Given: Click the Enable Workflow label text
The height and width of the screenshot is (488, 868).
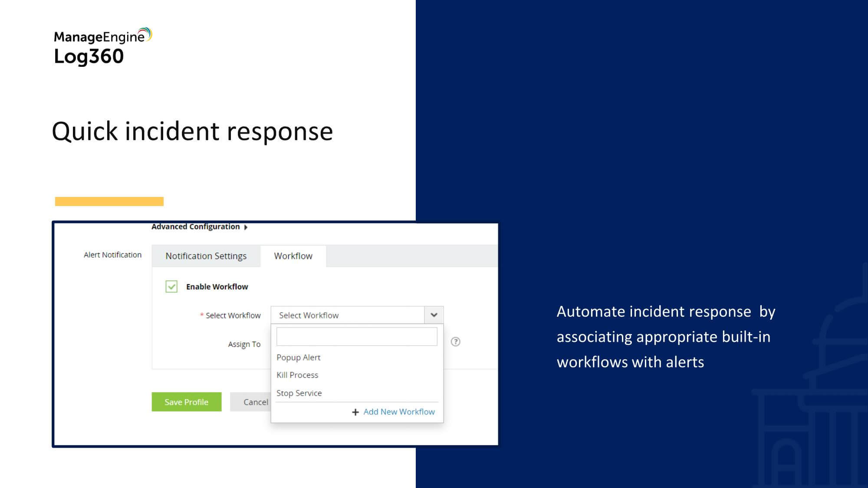Looking at the screenshot, I should [217, 287].
